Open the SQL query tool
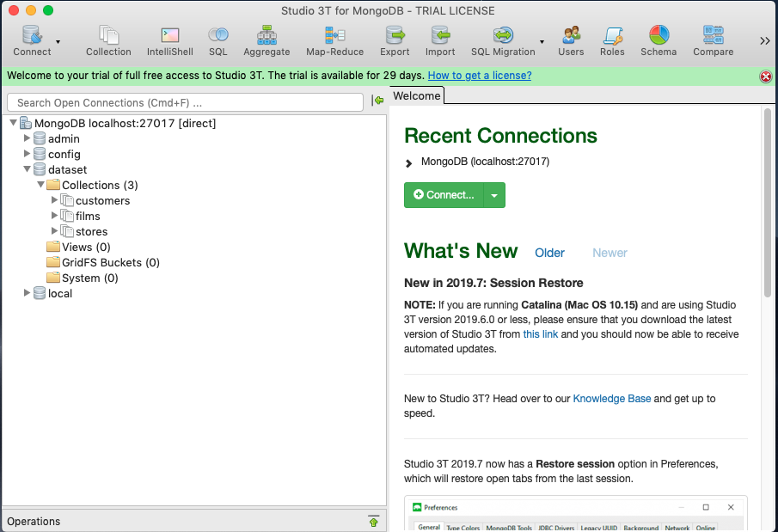This screenshot has height=532, width=778. click(217, 40)
